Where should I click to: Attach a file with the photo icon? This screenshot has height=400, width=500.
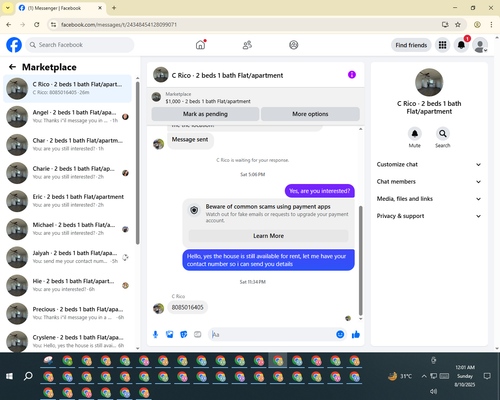pos(170,334)
